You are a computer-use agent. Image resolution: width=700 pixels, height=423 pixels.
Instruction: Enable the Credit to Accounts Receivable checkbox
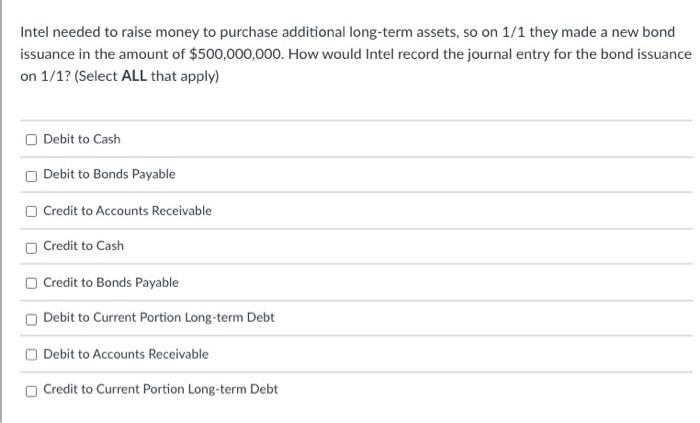point(32,211)
